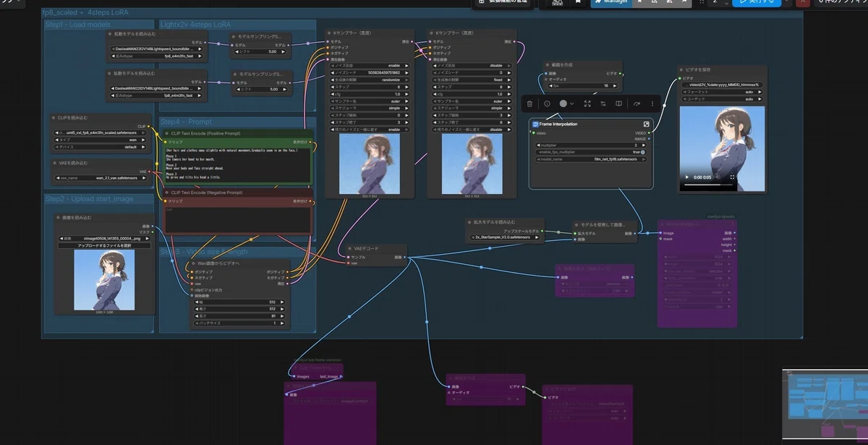This screenshot has height=445, width=868.
Task: Open the Manager menu in the top bar
Action: pos(611,2)
